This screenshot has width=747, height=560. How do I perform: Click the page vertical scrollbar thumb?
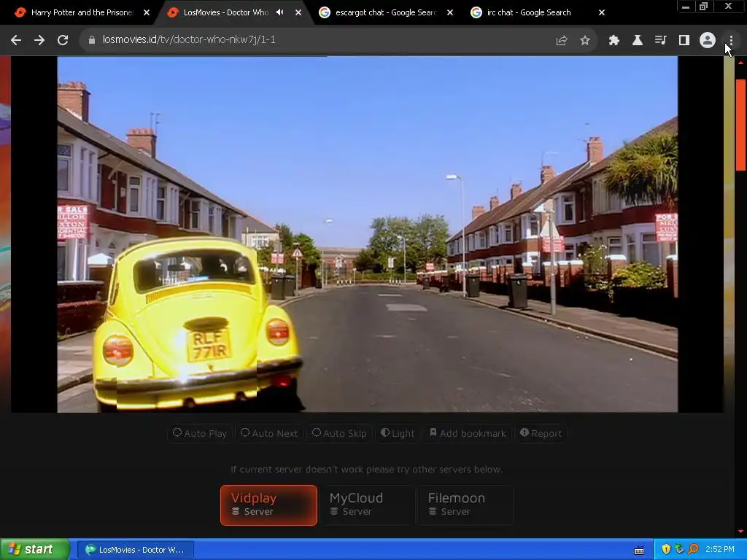click(741, 125)
